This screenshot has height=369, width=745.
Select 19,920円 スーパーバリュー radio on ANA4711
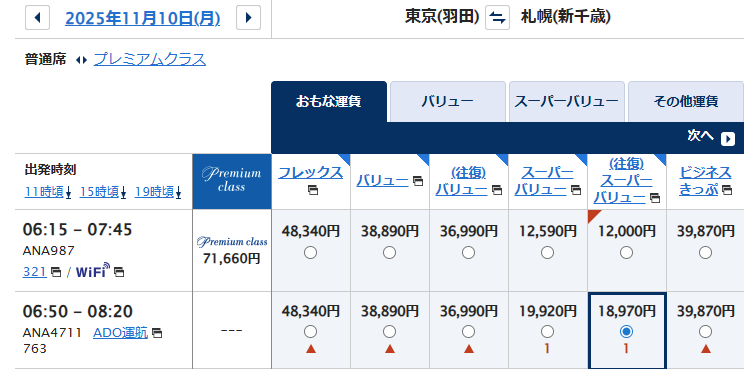click(x=547, y=331)
